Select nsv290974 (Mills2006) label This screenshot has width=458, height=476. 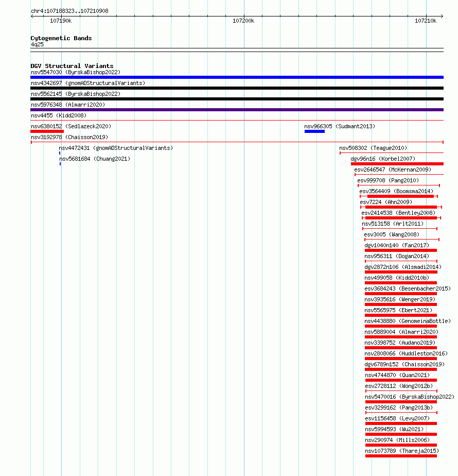(x=397, y=440)
